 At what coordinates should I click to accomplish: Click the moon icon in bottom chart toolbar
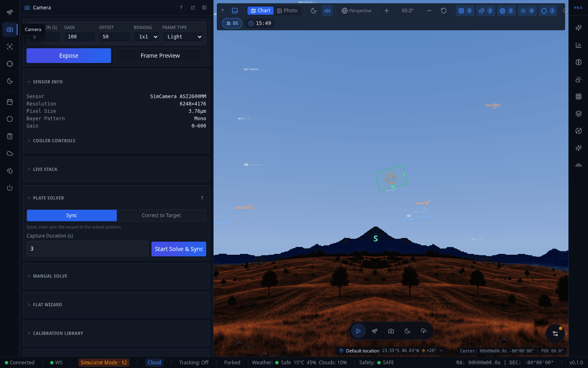point(407,331)
